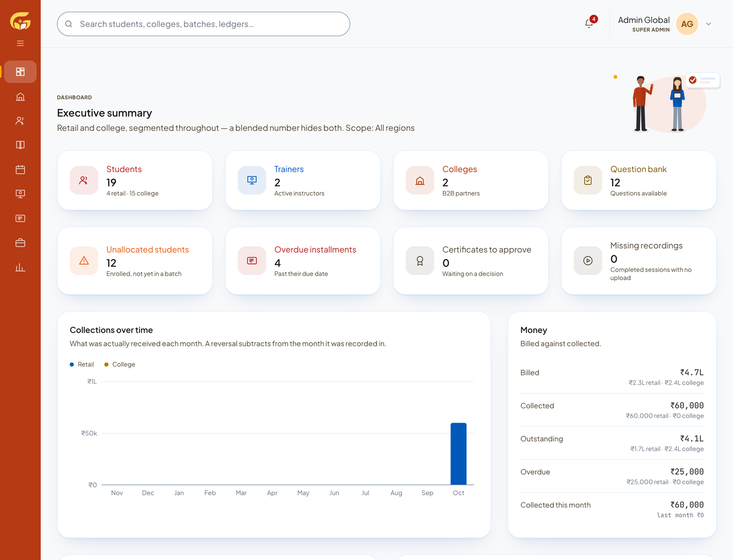Open the bar chart reports icon in sidebar

[x=20, y=267]
